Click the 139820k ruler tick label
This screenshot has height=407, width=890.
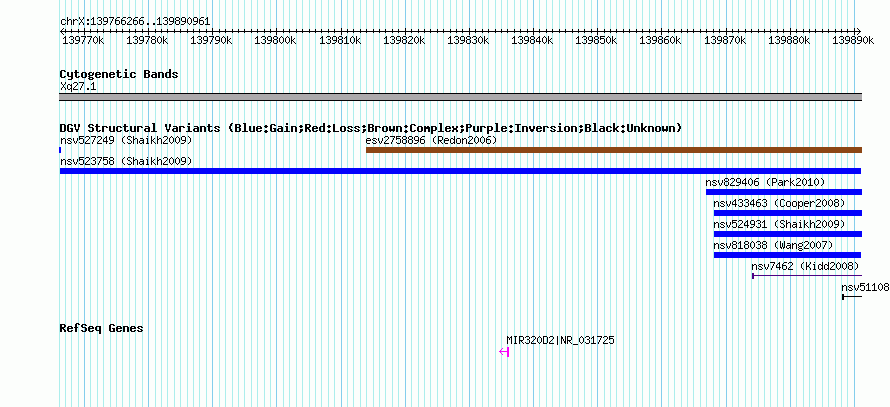[x=405, y=41]
